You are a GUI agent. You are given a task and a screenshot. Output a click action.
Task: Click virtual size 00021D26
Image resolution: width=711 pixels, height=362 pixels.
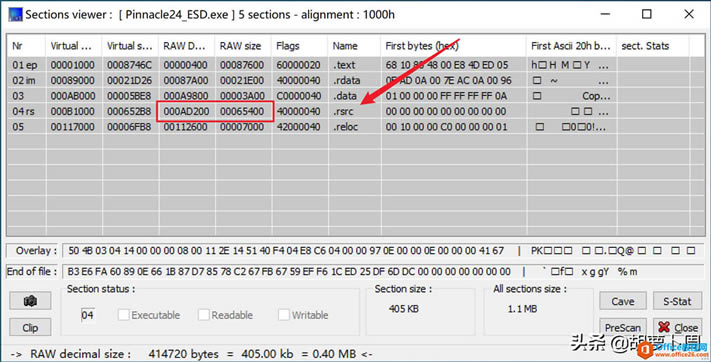[x=129, y=80]
